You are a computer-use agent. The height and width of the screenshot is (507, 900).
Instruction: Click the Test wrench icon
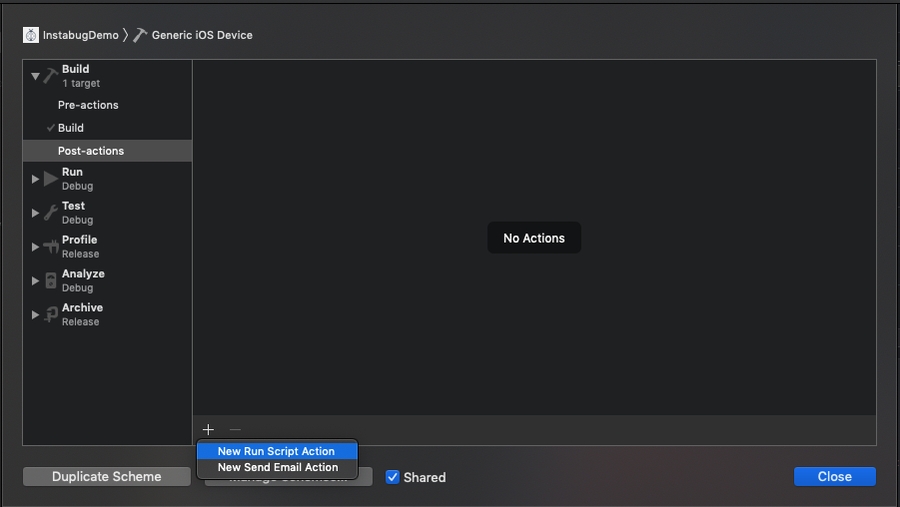50,213
